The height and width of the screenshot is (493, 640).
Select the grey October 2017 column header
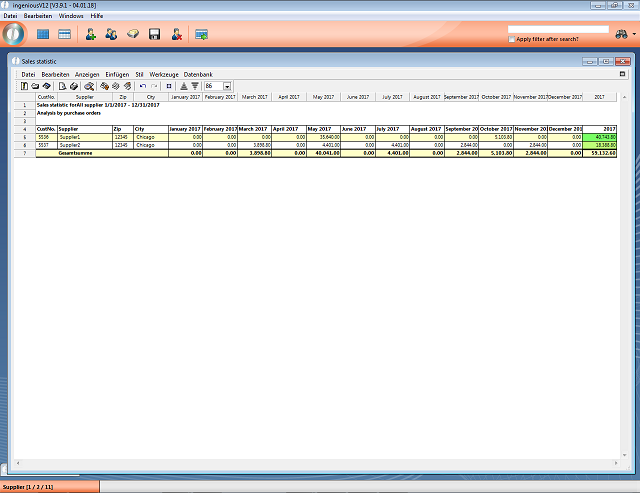click(x=496, y=97)
